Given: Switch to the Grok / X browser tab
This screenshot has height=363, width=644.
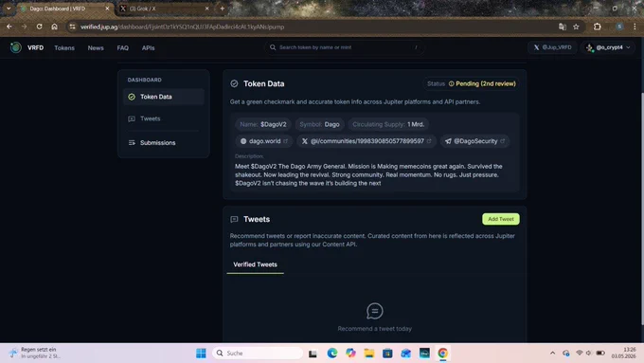Looking at the screenshot, I should 164,9.
